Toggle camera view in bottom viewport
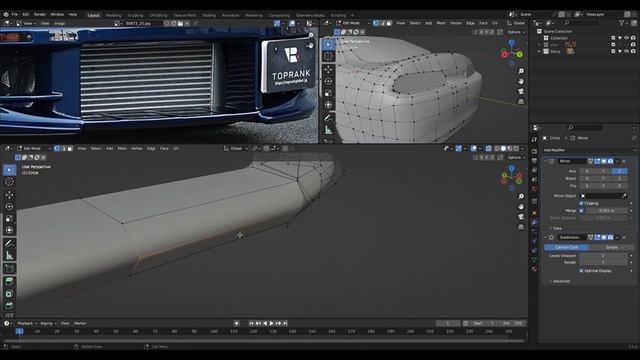The image size is (640, 360). 521,217
